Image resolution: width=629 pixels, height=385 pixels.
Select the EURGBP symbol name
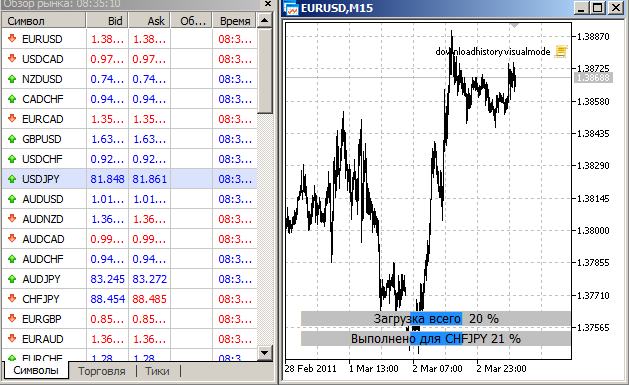click(x=42, y=319)
